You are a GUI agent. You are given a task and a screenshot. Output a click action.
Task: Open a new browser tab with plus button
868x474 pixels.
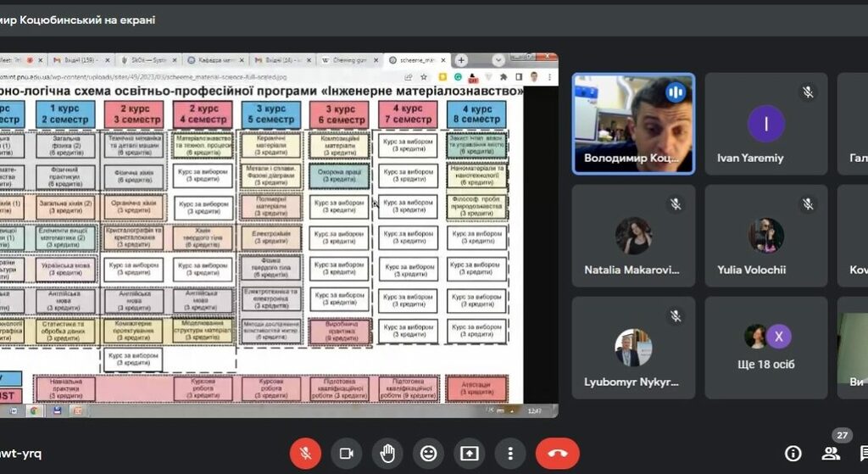[461, 60]
